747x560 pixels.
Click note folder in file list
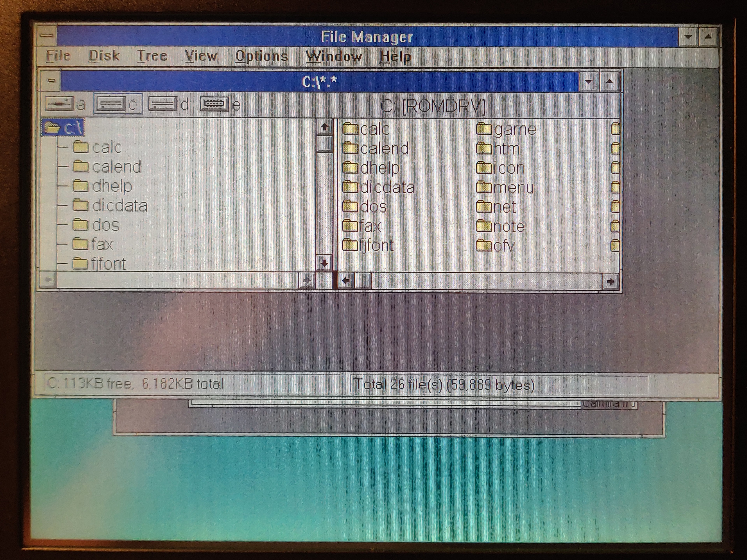click(501, 226)
